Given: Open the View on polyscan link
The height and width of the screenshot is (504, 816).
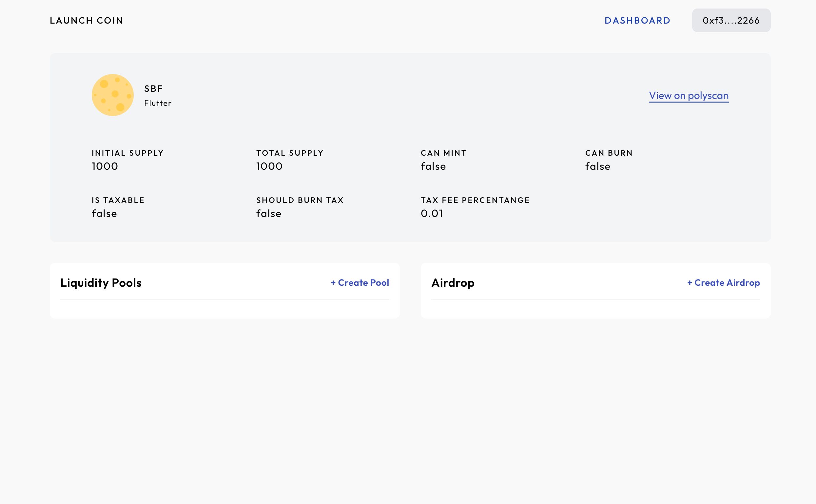Looking at the screenshot, I should (689, 96).
